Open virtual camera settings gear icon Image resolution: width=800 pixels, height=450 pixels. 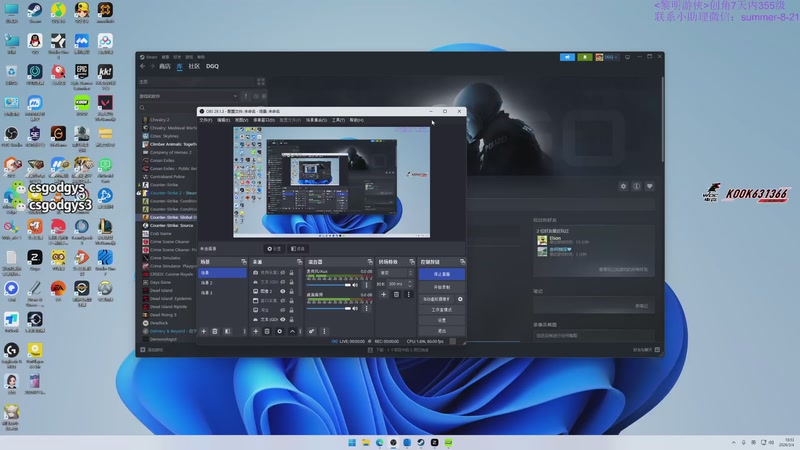[x=460, y=299]
